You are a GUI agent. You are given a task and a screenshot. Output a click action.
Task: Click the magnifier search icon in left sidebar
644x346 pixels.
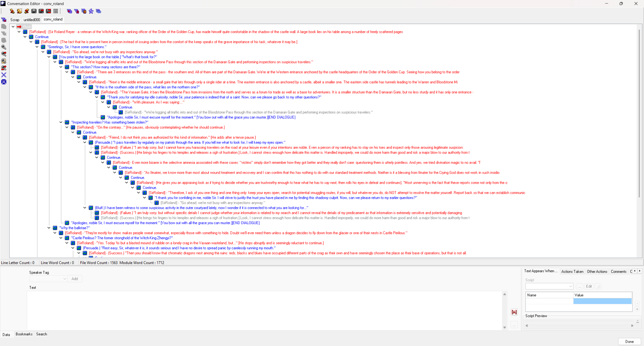pyautogui.click(x=4, y=47)
